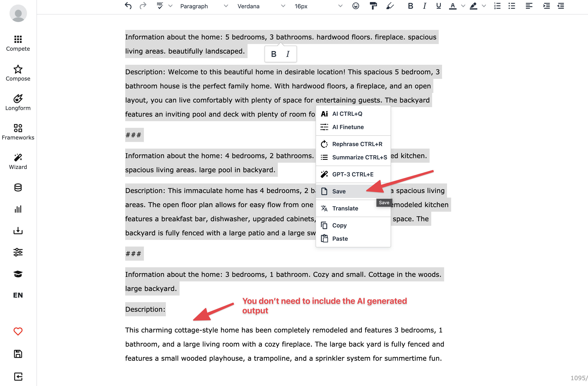Select the format painter tool
Image resolution: width=588 pixels, height=386 pixels.
373,6
